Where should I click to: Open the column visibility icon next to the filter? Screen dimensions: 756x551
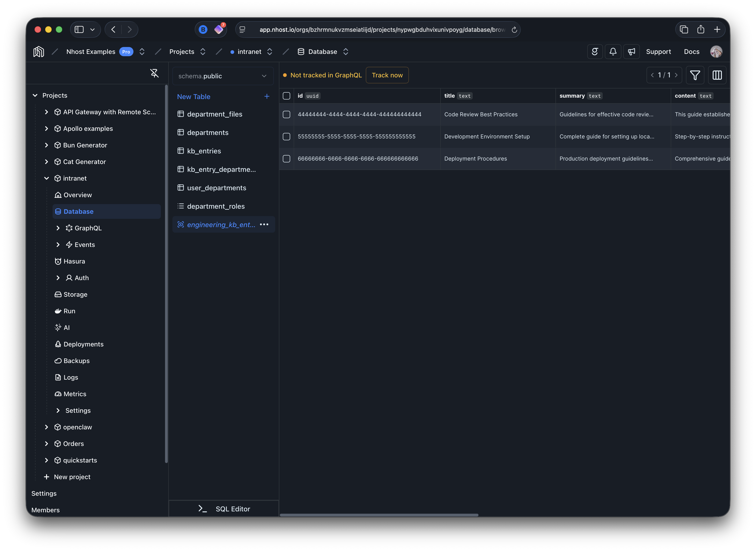pos(717,75)
